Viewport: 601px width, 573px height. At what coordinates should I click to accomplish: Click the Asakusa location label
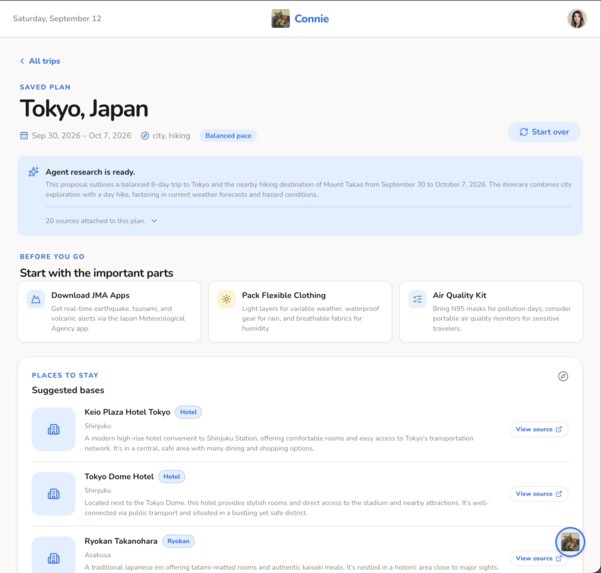pos(97,555)
